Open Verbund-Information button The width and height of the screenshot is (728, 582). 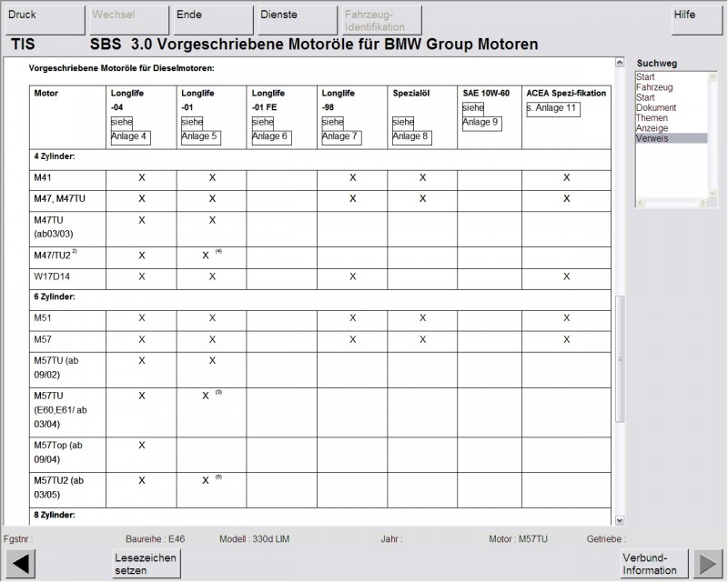(654, 564)
